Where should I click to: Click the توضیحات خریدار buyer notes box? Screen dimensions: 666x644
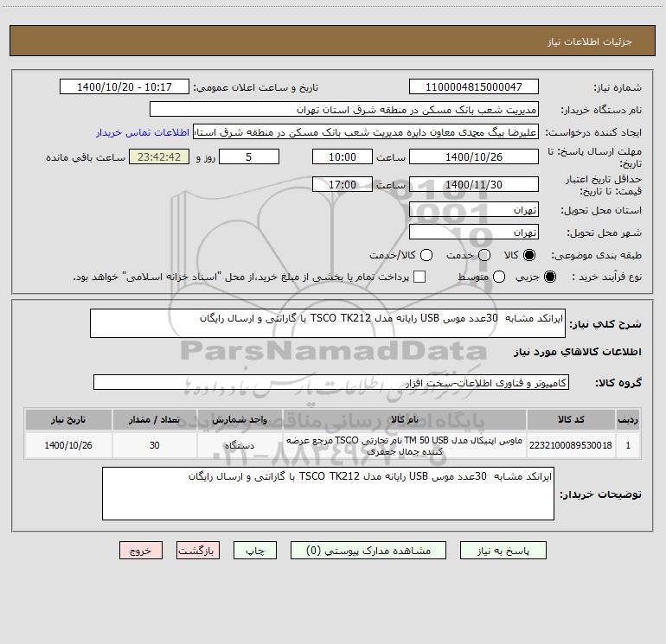pos(328,494)
